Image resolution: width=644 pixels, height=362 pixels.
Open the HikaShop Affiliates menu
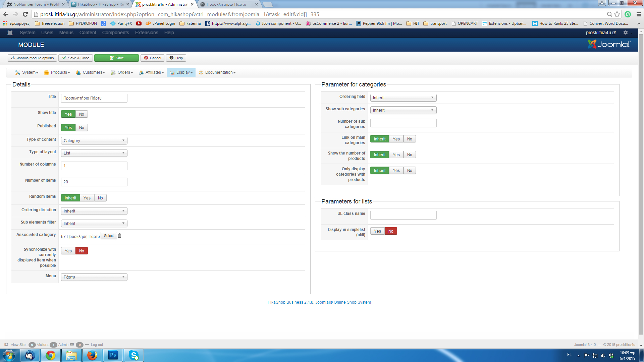point(151,72)
